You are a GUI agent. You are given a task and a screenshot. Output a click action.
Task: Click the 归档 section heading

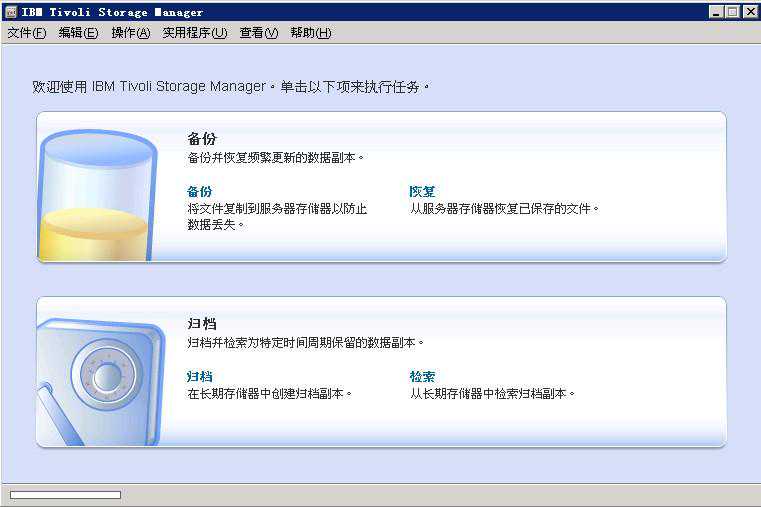pyautogui.click(x=201, y=324)
